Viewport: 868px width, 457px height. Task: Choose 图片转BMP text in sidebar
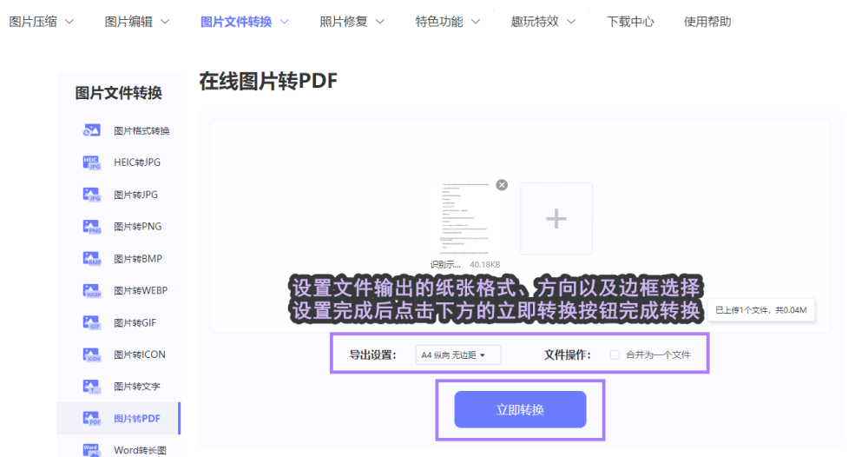click(x=138, y=259)
